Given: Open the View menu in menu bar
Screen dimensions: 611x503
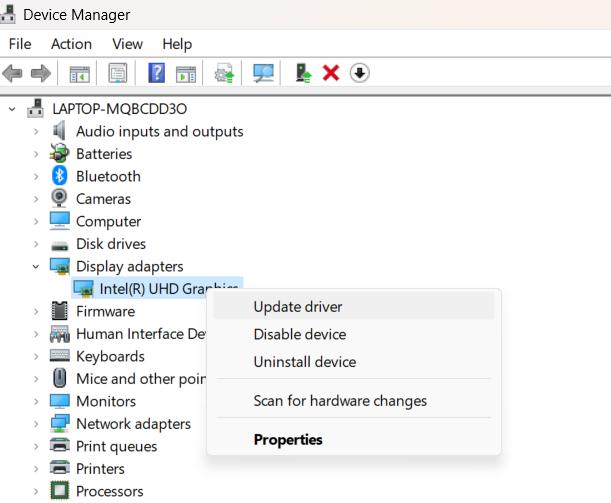Looking at the screenshot, I should pos(127,44).
